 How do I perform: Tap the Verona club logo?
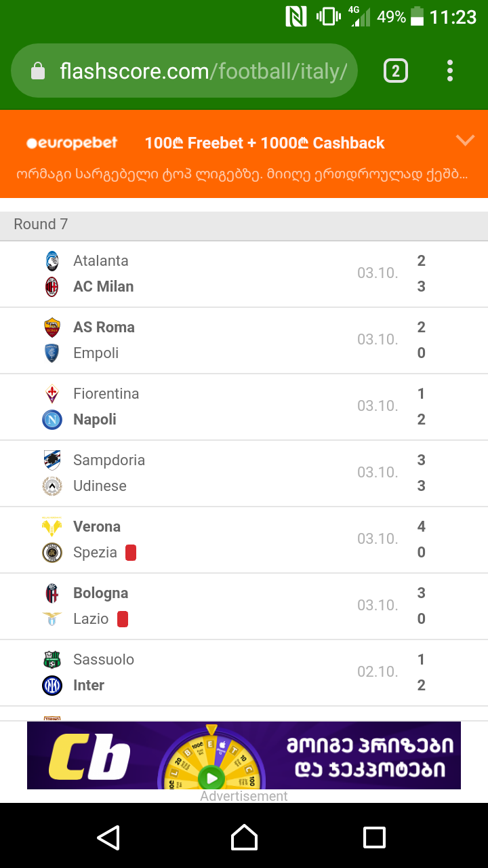pos(52,527)
